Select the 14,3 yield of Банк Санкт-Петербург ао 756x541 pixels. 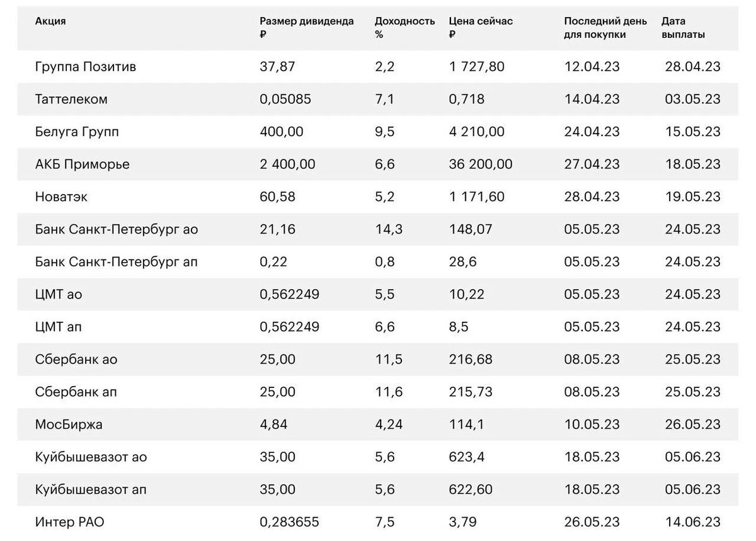[x=389, y=230]
